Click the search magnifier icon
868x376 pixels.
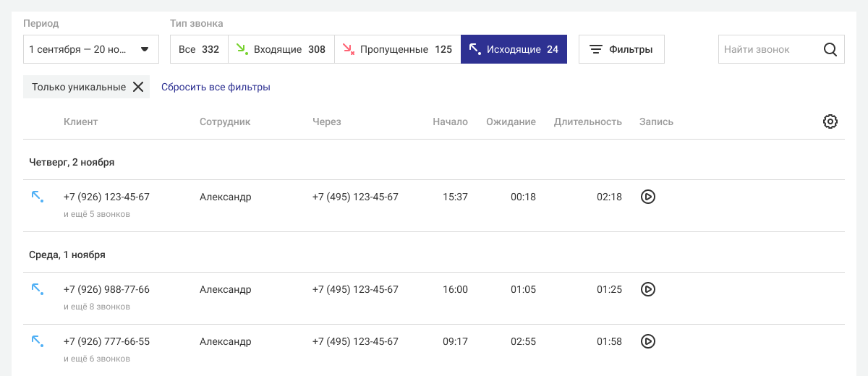[x=830, y=50]
